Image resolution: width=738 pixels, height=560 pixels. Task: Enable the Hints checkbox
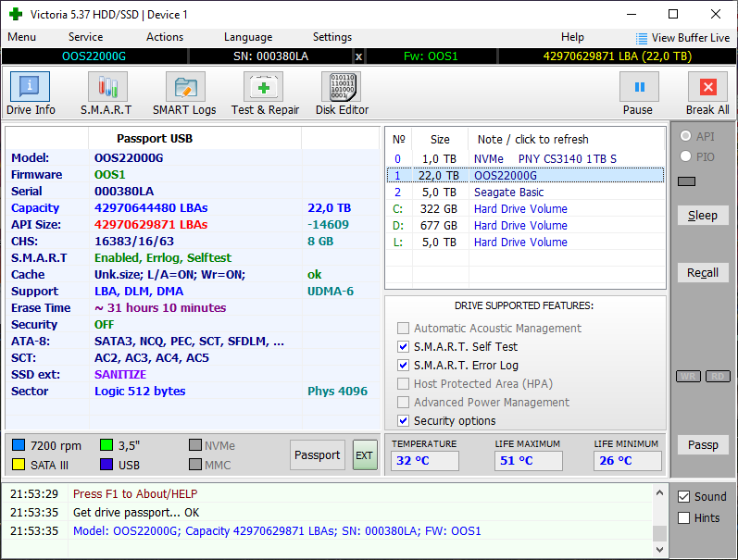(684, 518)
